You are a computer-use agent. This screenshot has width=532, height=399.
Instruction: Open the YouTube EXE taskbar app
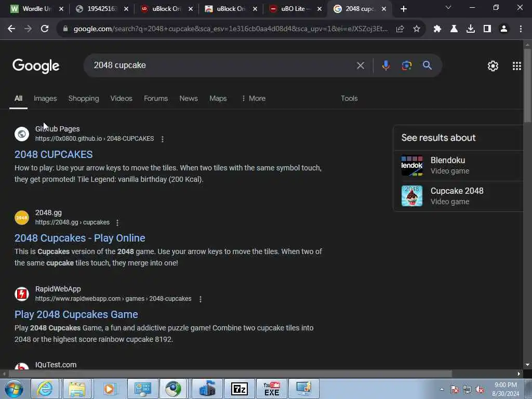point(271,389)
